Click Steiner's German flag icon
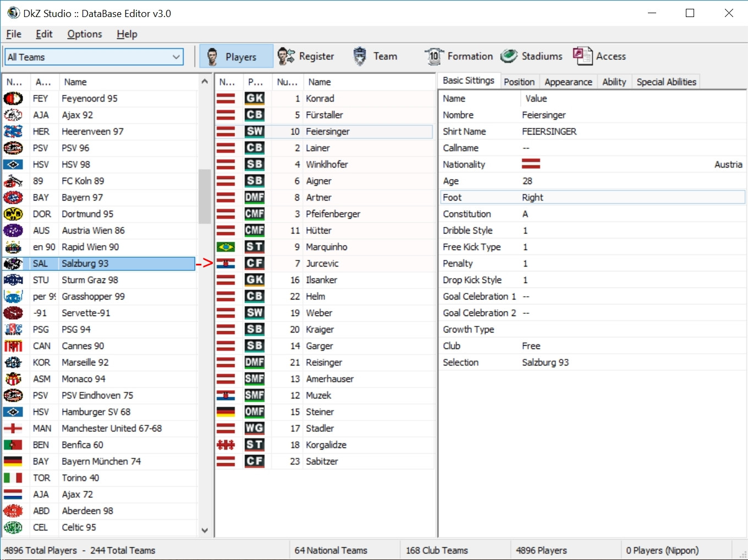 (226, 412)
